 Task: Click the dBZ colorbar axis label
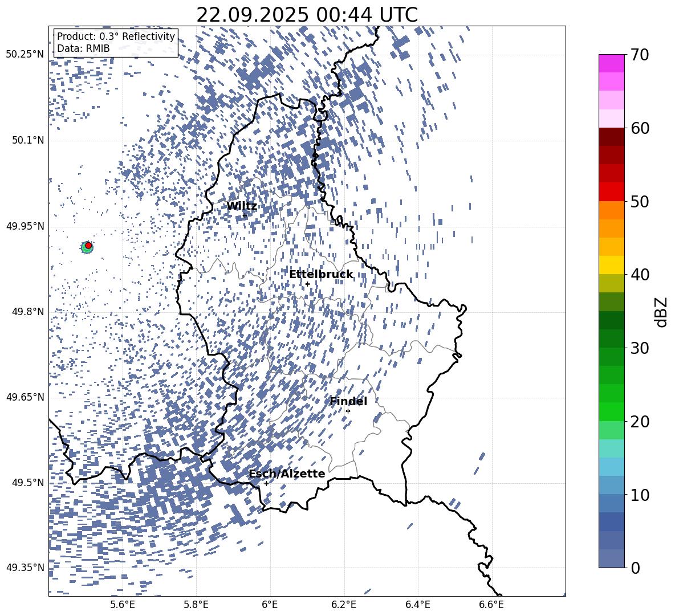[x=662, y=312]
